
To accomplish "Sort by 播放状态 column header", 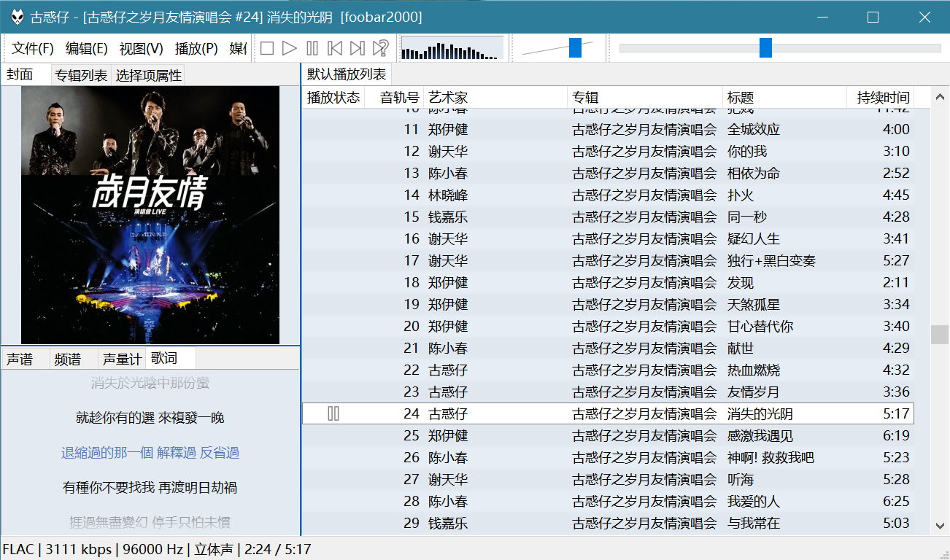I will [x=333, y=98].
